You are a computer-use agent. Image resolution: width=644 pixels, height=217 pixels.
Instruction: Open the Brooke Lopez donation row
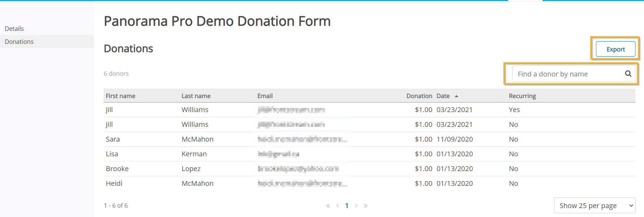(370, 169)
